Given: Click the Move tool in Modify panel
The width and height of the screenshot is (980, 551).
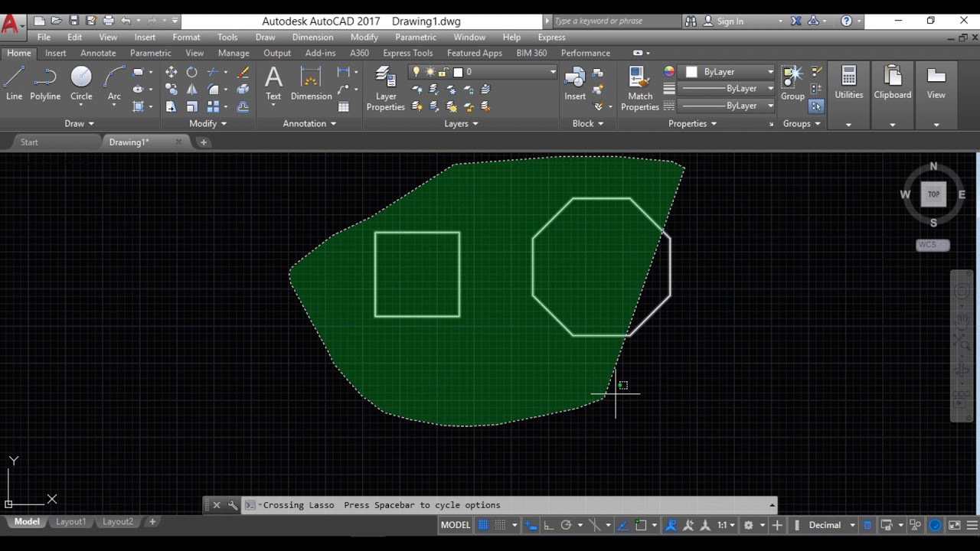Looking at the screenshot, I should tap(171, 72).
